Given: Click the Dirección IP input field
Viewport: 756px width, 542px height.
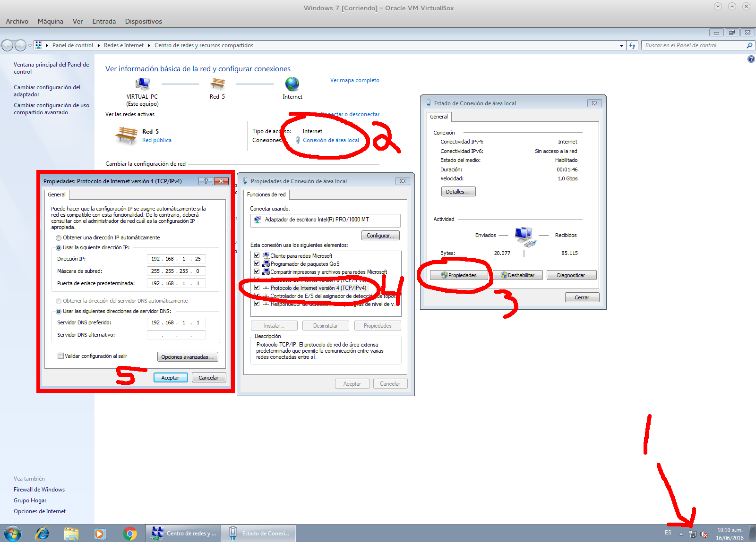Looking at the screenshot, I should pos(176,259).
